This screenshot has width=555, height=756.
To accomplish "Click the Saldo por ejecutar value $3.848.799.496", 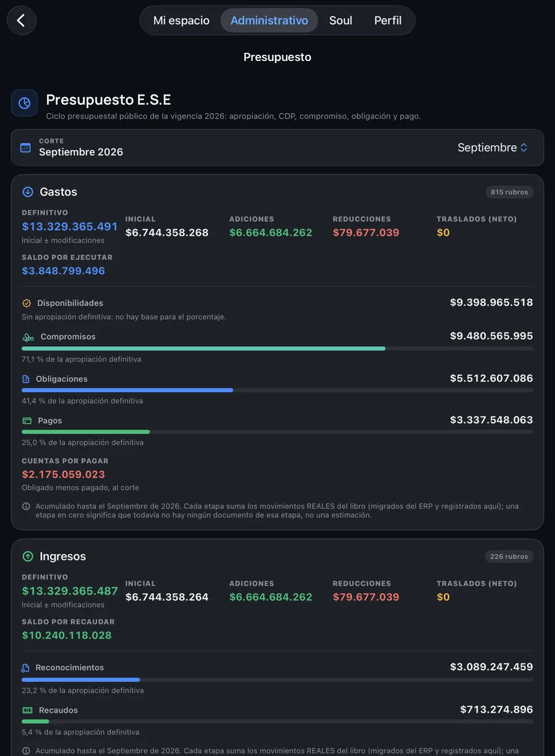I will pos(64,271).
